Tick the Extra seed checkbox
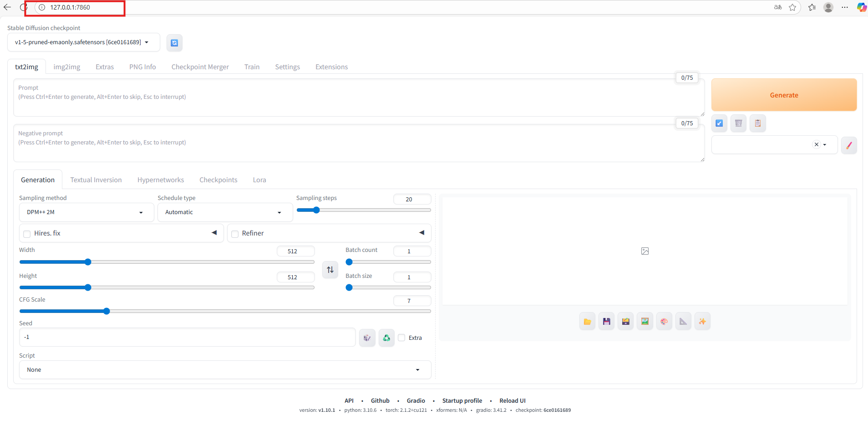868x446 pixels. 401,338
